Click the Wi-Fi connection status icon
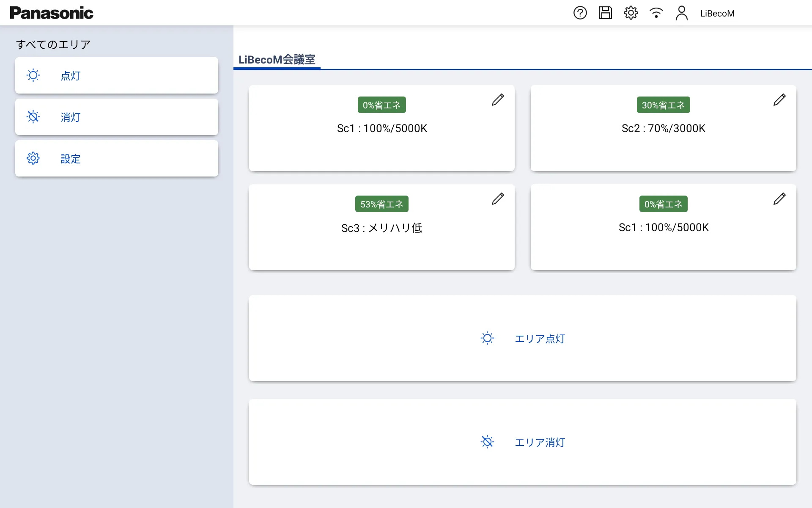 point(656,13)
